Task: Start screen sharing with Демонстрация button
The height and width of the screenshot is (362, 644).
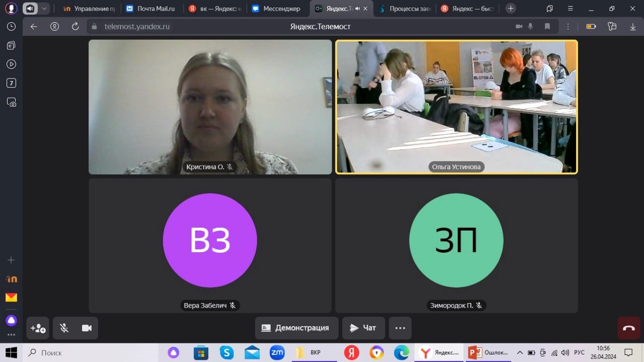Action: 295,328
